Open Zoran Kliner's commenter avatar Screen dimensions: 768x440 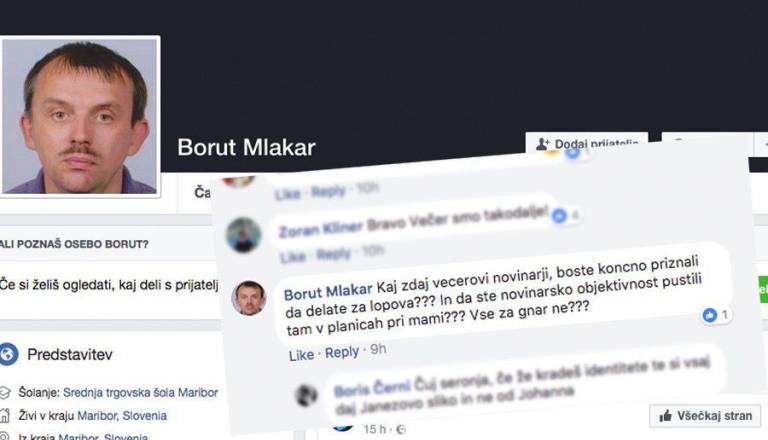243,236
